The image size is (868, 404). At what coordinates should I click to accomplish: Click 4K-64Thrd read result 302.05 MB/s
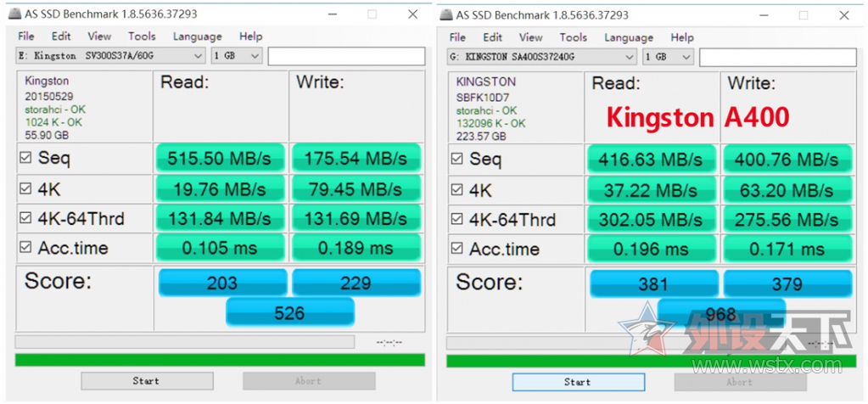[652, 220]
